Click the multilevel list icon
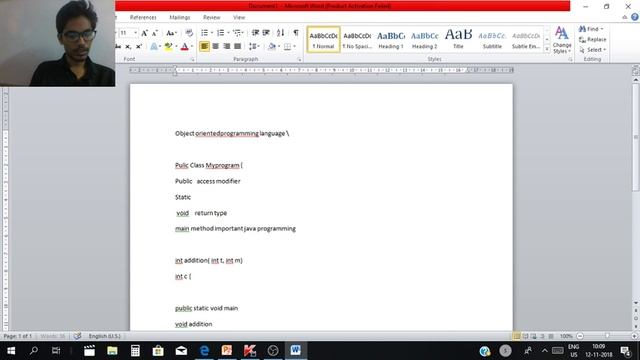 [237, 33]
